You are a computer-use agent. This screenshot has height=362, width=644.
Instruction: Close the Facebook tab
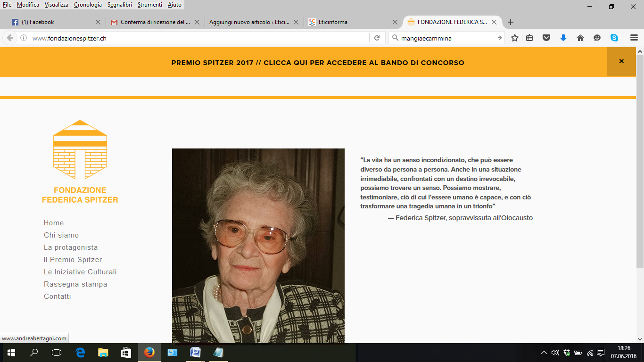(x=98, y=22)
